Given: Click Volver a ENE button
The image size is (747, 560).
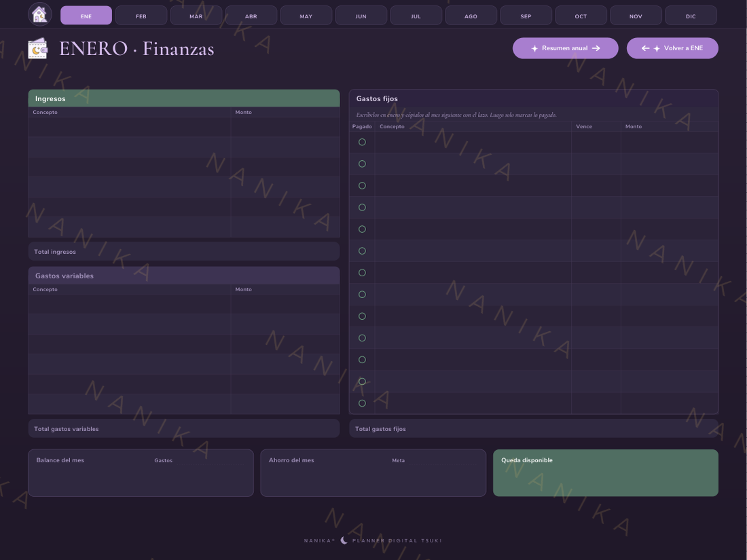Looking at the screenshot, I should (x=672, y=48).
